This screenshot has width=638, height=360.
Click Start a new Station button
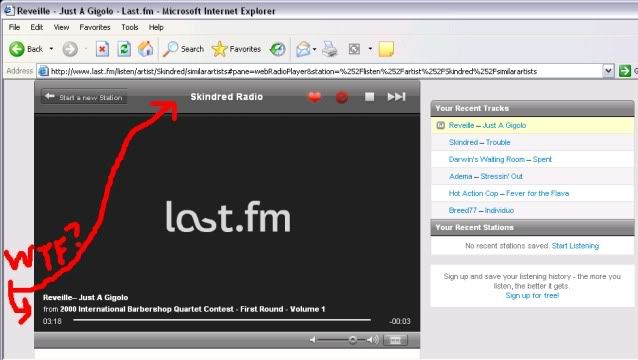pos(84,97)
